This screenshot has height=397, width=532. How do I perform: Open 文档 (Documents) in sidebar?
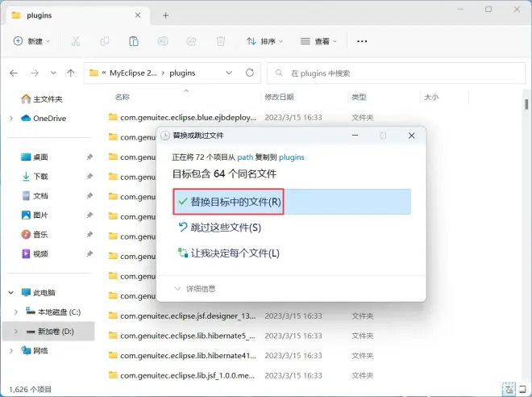click(35, 195)
